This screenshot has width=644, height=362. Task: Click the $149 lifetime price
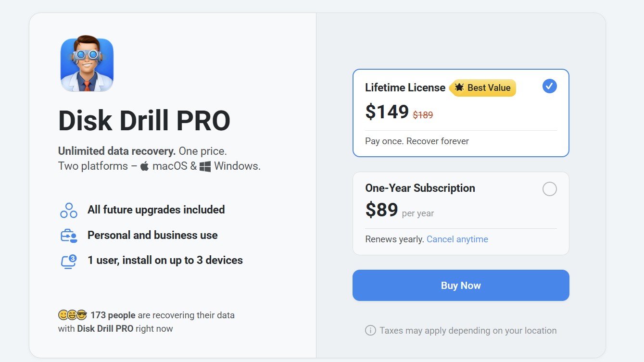pyautogui.click(x=387, y=112)
